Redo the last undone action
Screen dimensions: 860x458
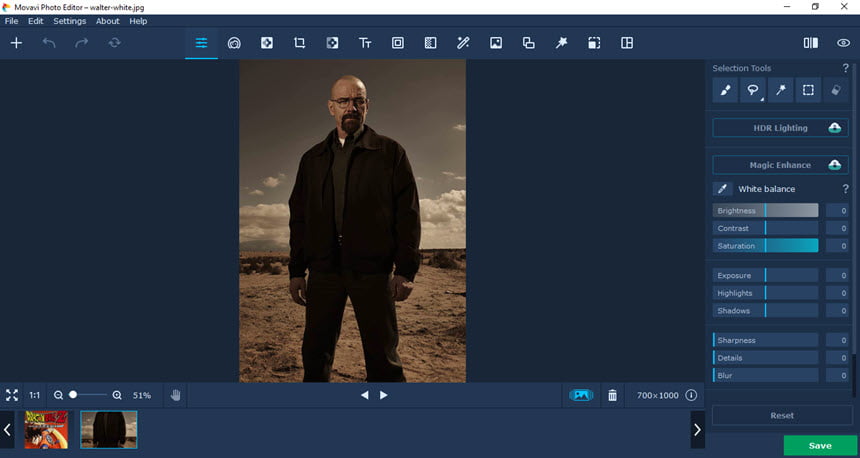[82, 43]
